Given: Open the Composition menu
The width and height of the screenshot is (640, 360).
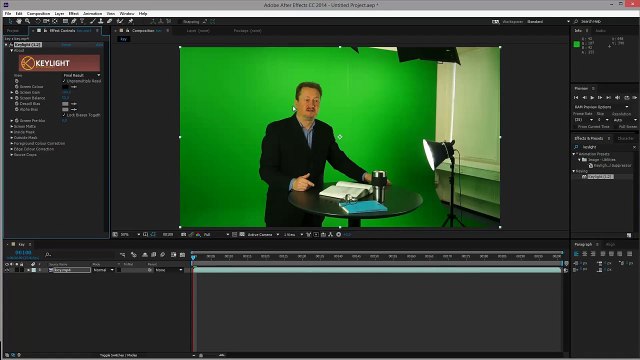Looking at the screenshot, I should (38, 13).
